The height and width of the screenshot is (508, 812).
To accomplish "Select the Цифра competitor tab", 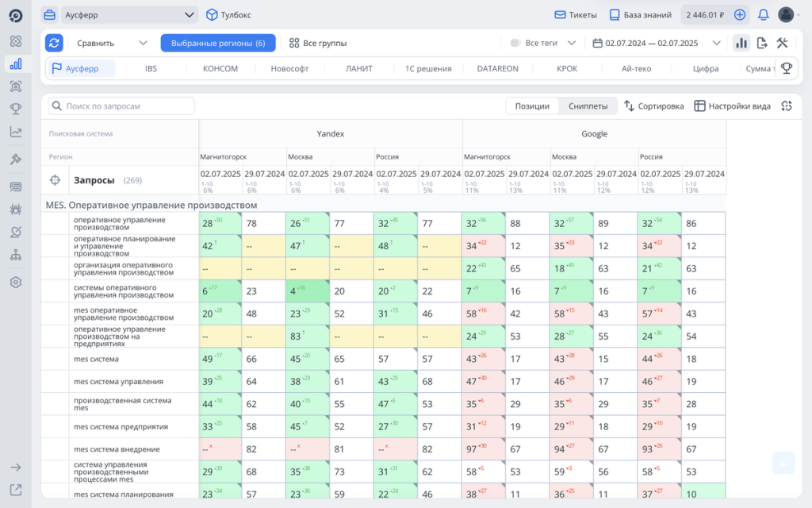I will pos(706,68).
